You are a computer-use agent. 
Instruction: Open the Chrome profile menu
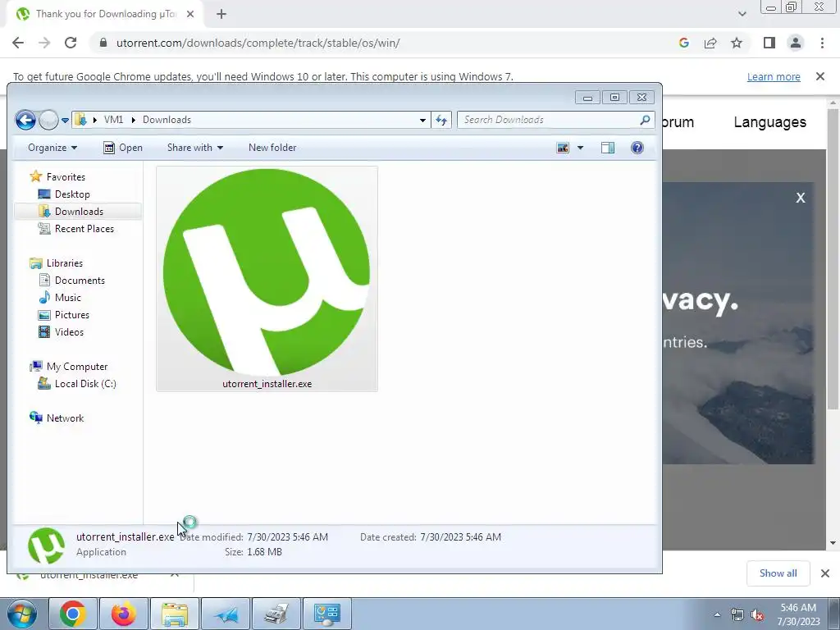coord(796,43)
